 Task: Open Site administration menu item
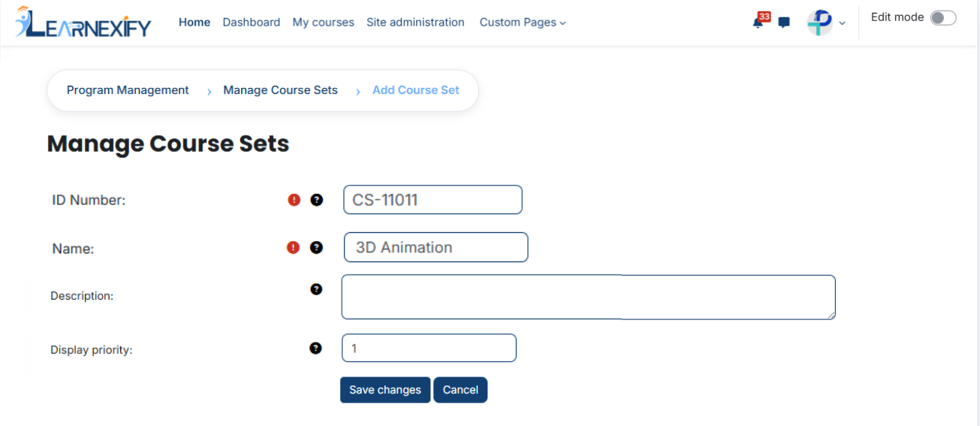point(415,23)
